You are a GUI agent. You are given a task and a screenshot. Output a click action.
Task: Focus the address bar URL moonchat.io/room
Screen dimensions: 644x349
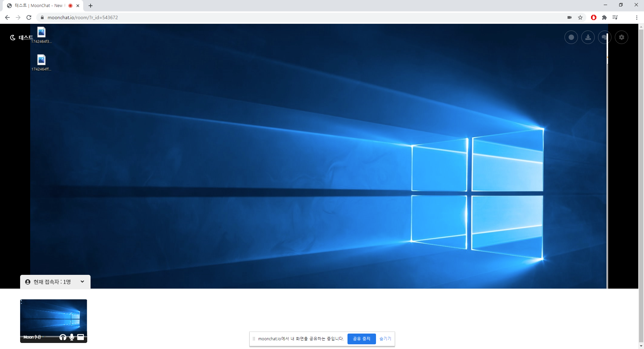tap(83, 17)
